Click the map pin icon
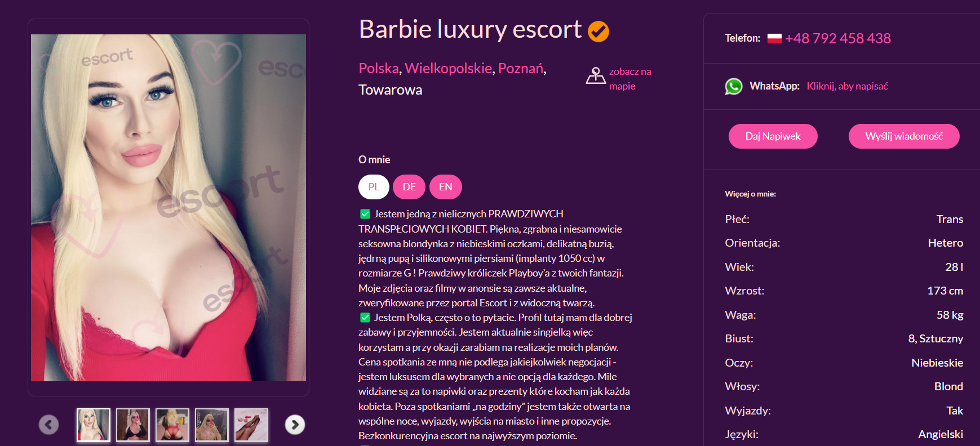Viewport: 980px width, 446px height. [596, 75]
